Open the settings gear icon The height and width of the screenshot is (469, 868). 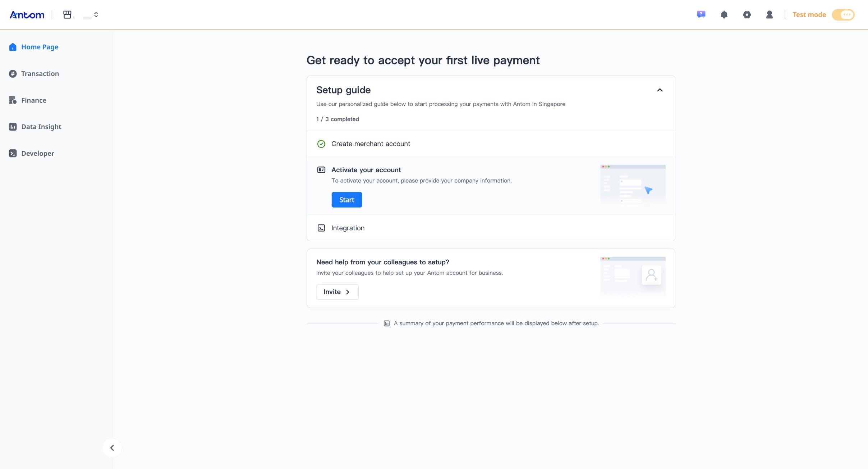[747, 15]
